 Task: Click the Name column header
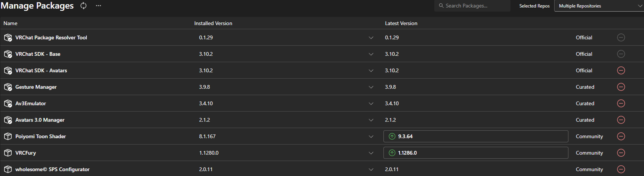(x=10, y=23)
